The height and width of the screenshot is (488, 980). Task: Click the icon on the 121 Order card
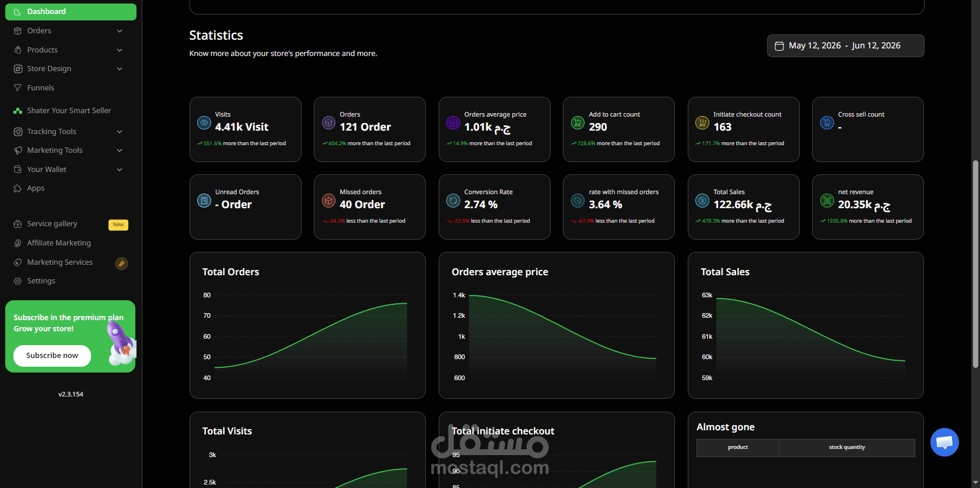[x=328, y=123]
